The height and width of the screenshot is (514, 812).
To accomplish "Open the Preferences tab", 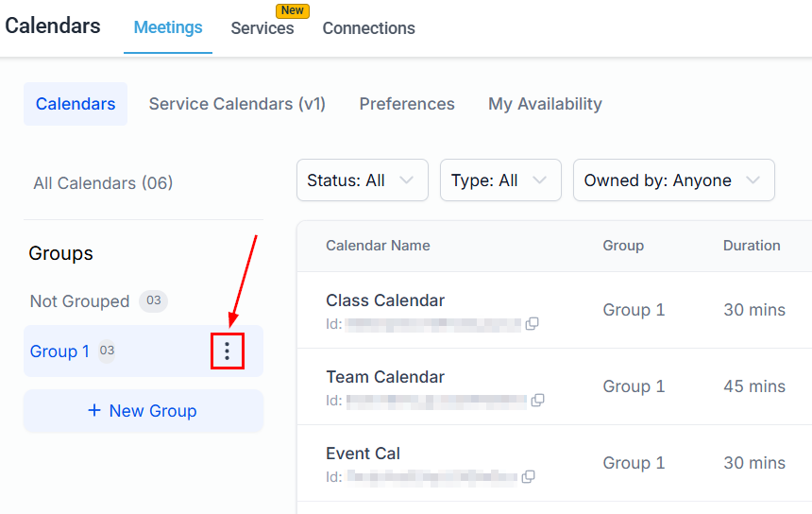I will click(x=407, y=104).
